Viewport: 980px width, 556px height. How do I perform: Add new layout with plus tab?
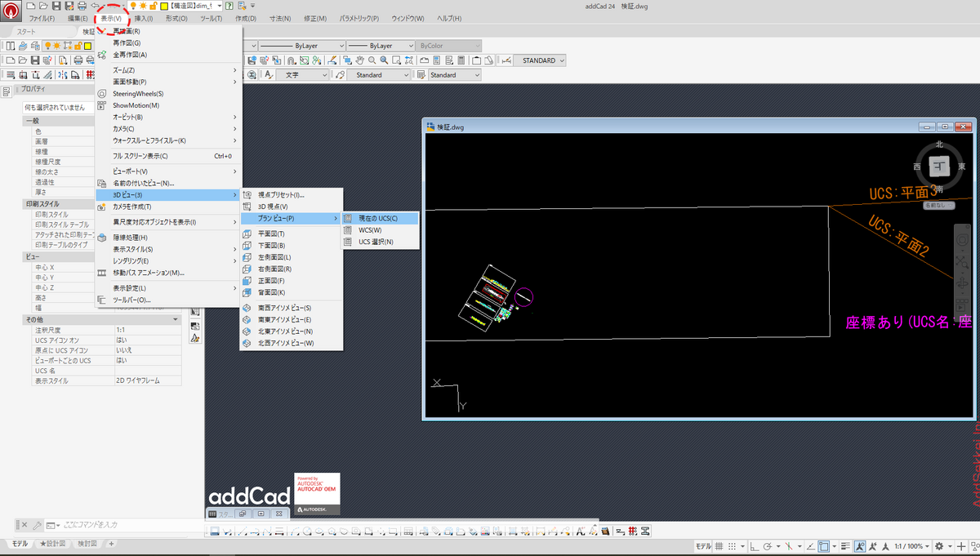(111, 544)
